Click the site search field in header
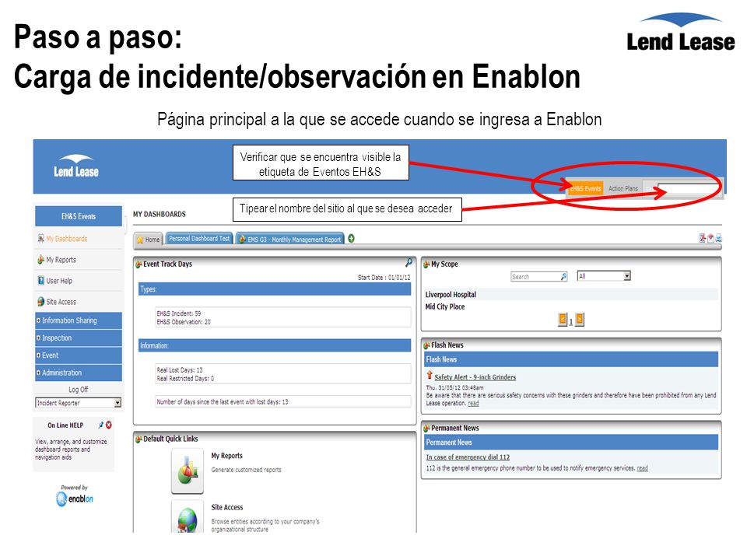The image size is (747, 560). (x=689, y=188)
